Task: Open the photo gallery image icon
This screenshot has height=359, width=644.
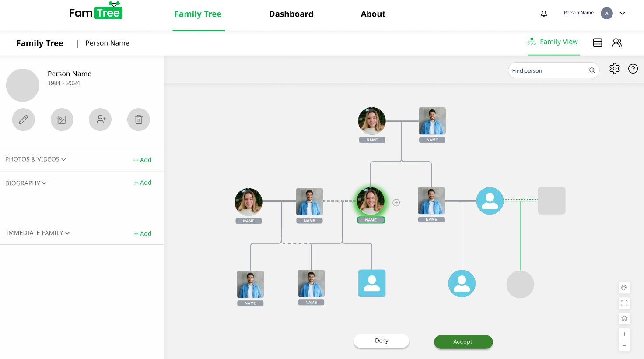Action: click(62, 120)
